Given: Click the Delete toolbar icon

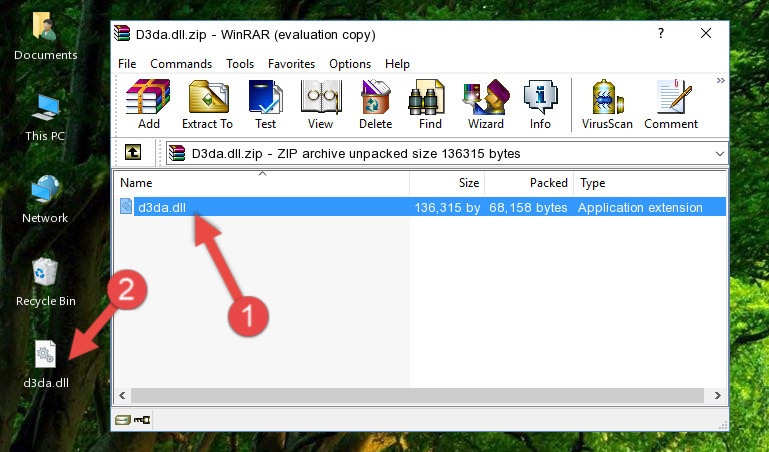Looking at the screenshot, I should 376,104.
